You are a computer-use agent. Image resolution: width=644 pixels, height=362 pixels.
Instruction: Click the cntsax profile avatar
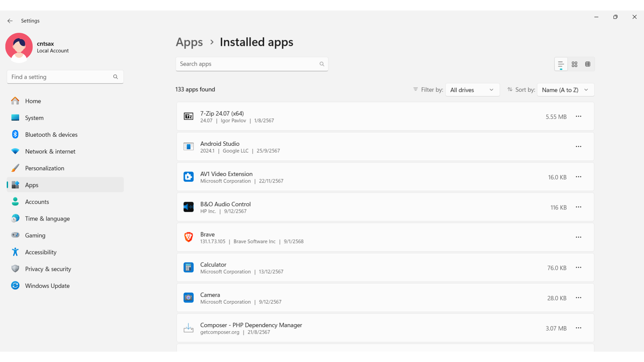pyautogui.click(x=19, y=47)
